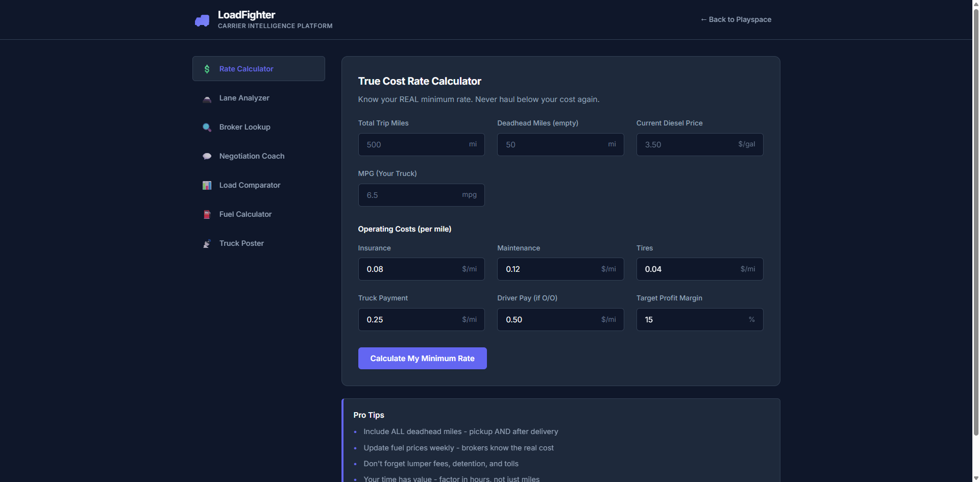Click the LoadFighter truck logo
The height and width of the screenshot is (482, 980).
(x=202, y=19)
